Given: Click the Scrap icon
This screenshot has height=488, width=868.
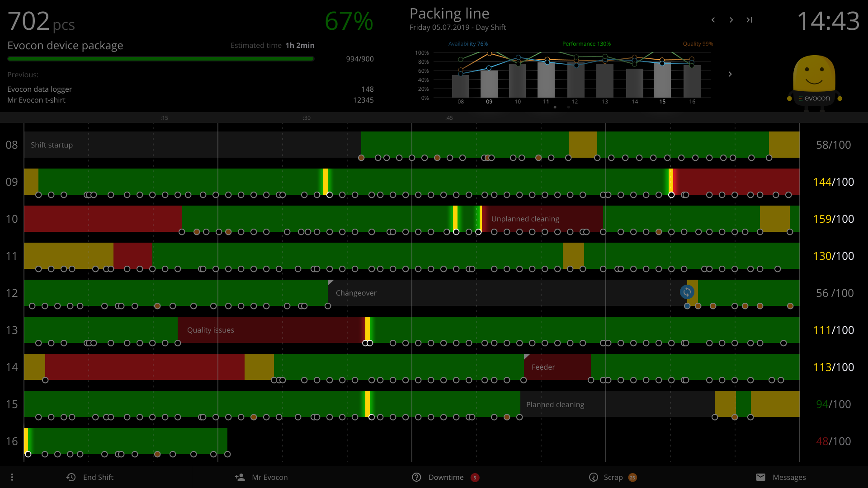Looking at the screenshot, I should click(x=594, y=477).
